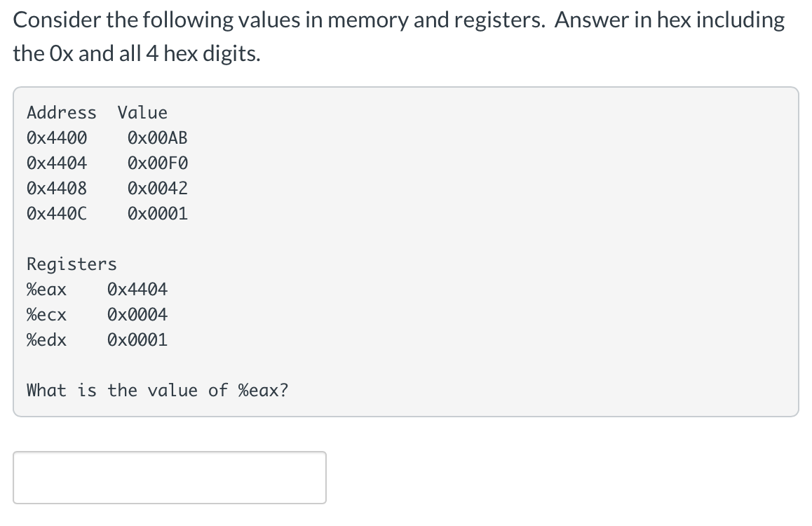Screen dimensions: 812x526
Task: Click the value 0x0001 in memory table
Action: [158, 213]
